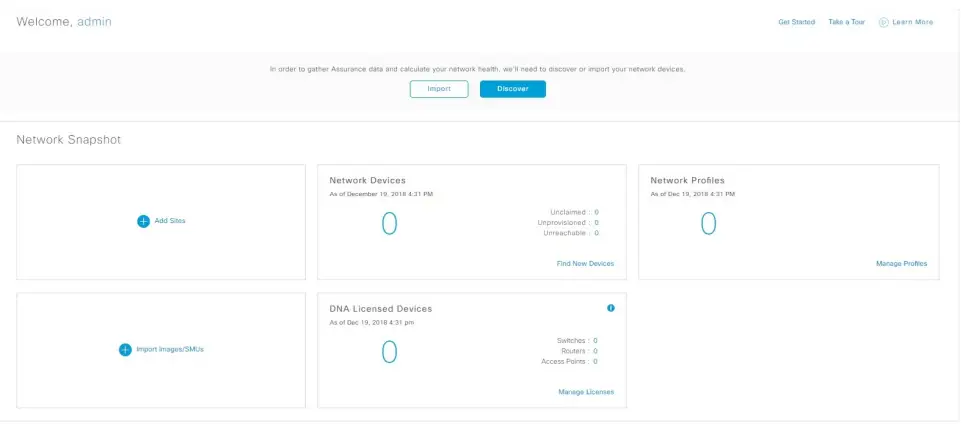The image size is (976, 430).
Task: Click the Network Devices count zero
Action: 389,223
